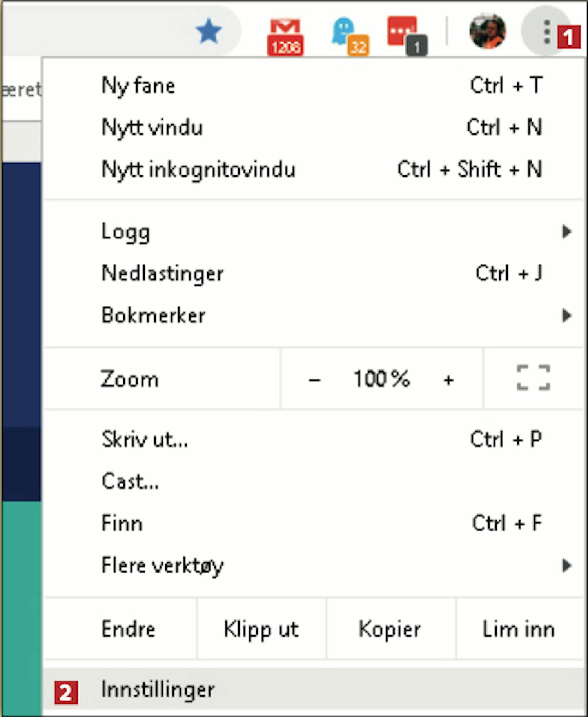Click the Klipp ut button
588x717 pixels.
coord(261,629)
